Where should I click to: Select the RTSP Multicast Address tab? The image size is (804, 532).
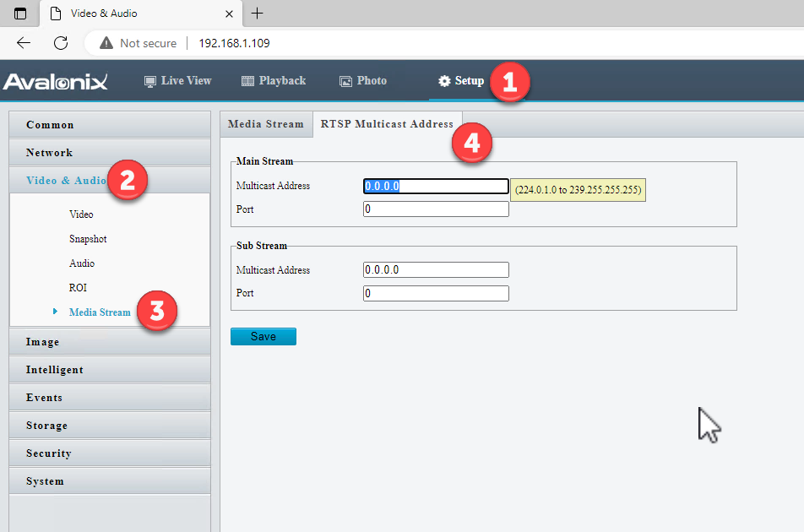point(387,123)
